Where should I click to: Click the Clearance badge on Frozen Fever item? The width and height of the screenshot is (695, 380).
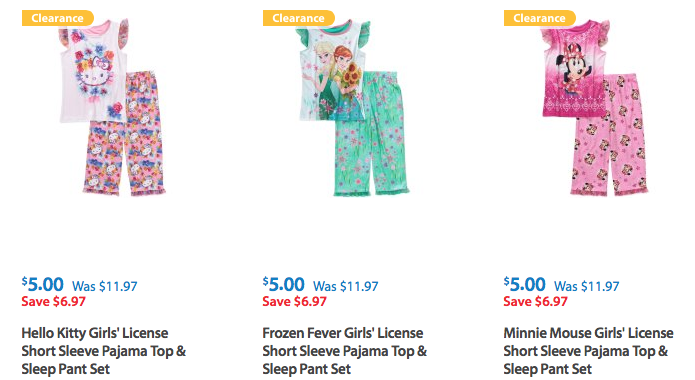coord(298,18)
